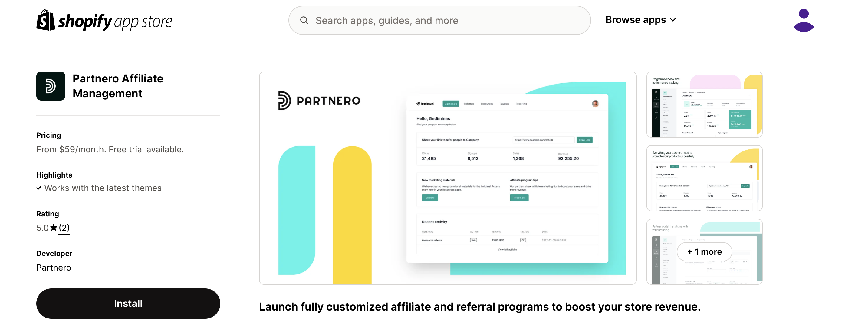Click the Launch fully customized affiliate headline
Image resolution: width=868 pixels, height=326 pixels.
pos(479,307)
